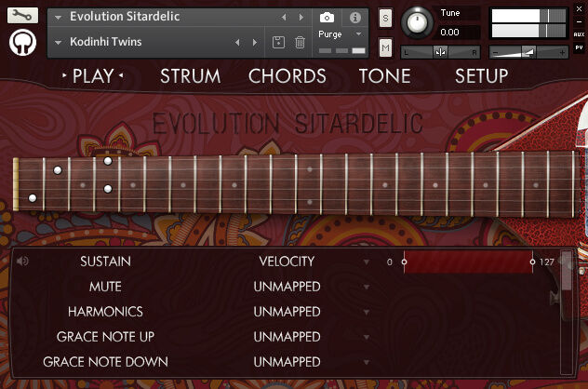Image resolution: width=588 pixels, height=389 pixels.
Task: Switch to the TONE tab
Action: pos(385,76)
